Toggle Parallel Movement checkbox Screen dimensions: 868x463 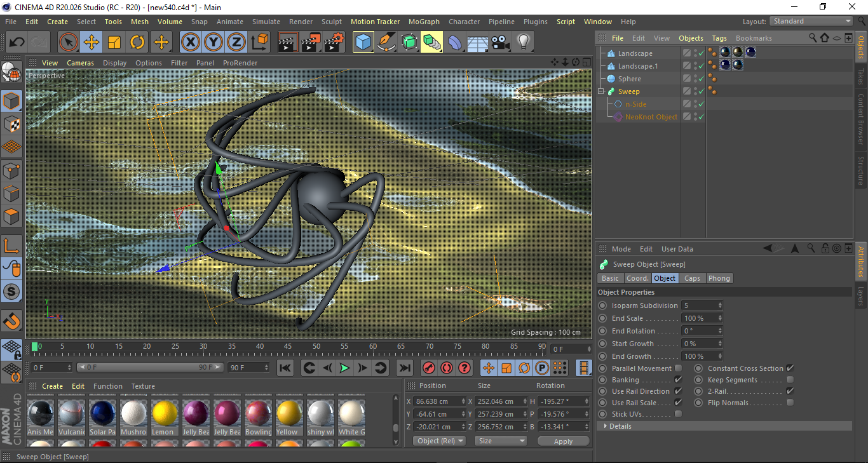click(x=678, y=368)
